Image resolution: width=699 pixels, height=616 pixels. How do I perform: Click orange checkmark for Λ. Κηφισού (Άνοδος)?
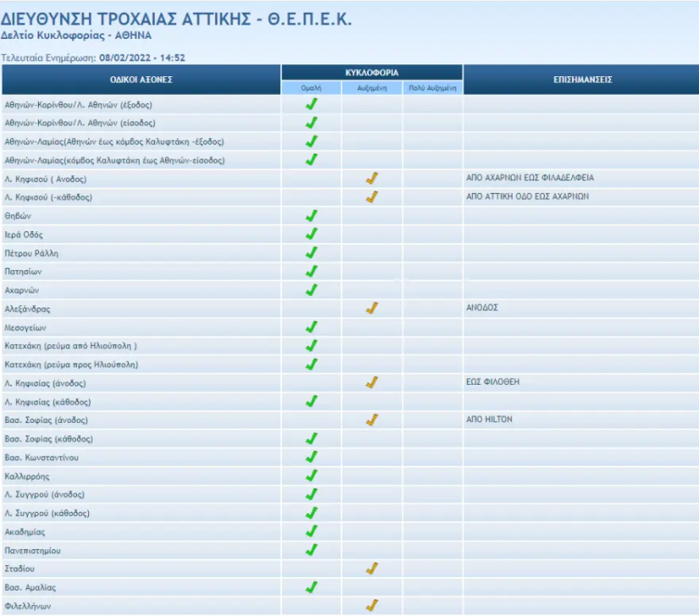point(371,179)
